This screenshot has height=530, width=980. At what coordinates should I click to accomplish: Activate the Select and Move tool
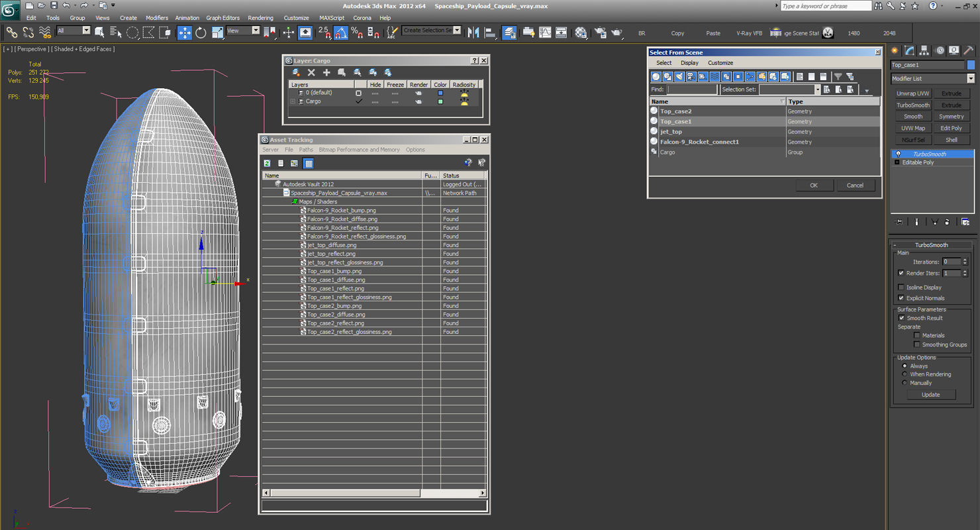(x=185, y=32)
